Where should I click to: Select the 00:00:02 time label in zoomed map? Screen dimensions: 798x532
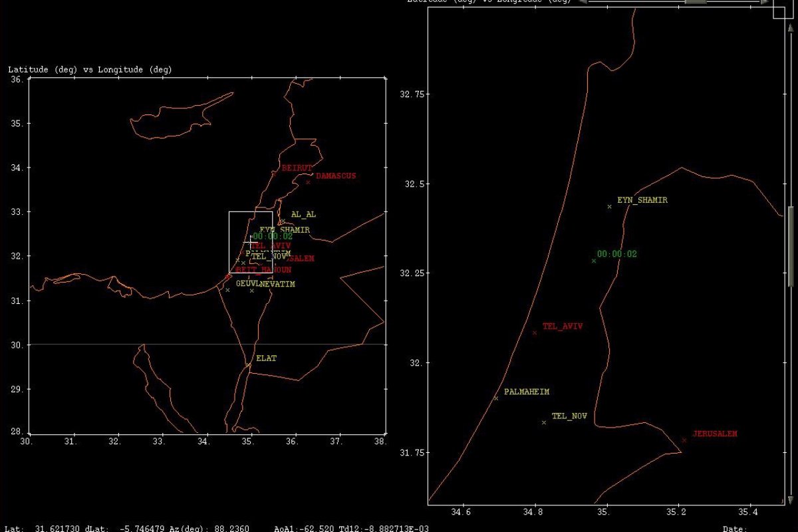(617, 254)
